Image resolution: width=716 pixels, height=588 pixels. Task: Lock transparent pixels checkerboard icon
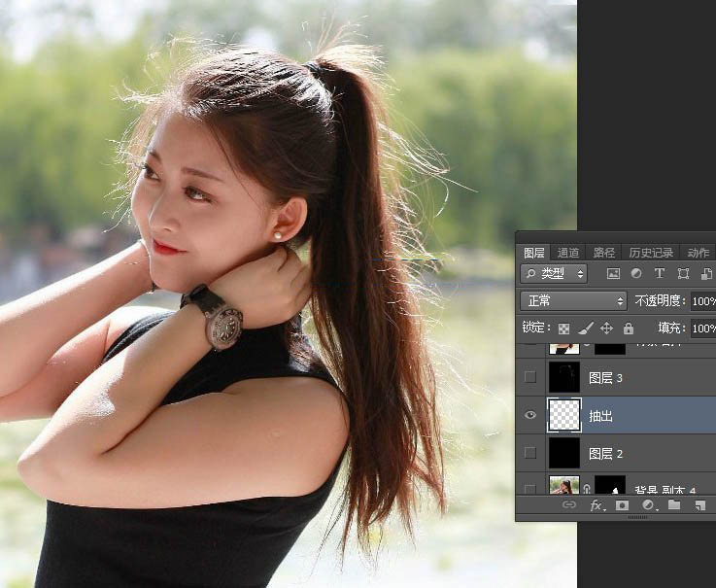(x=563, y=329)
